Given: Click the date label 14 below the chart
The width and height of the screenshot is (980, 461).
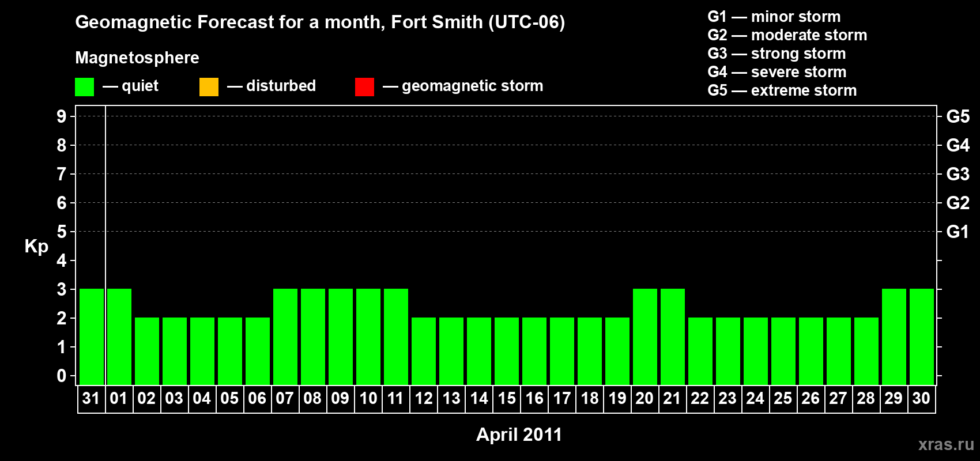Looking at the screenshot, I should (478, 399).
